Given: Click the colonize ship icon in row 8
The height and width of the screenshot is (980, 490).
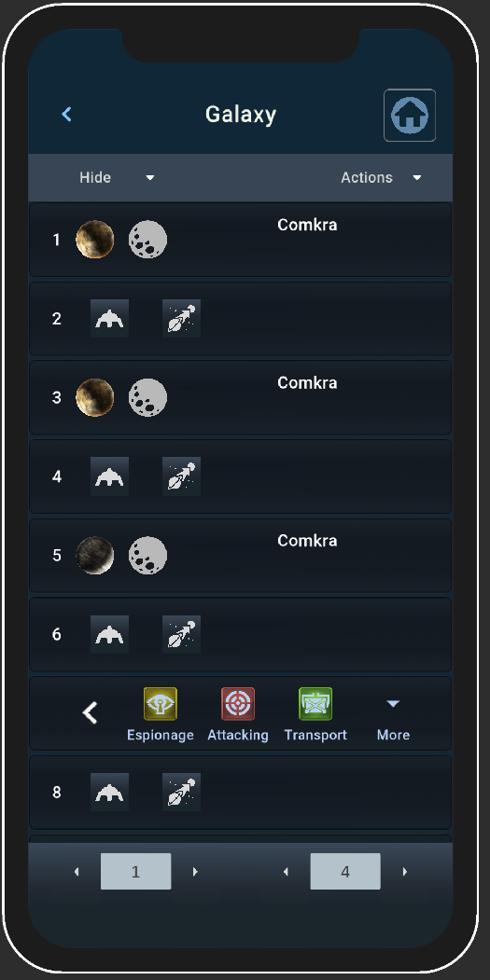Looking at the screenshot, I should pyautogui.click(x=109, y=792).
